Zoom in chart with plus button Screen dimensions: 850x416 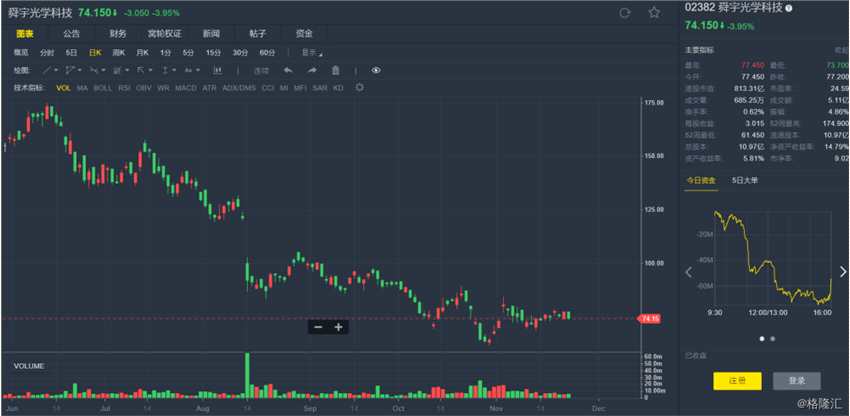tap(338, 327)
